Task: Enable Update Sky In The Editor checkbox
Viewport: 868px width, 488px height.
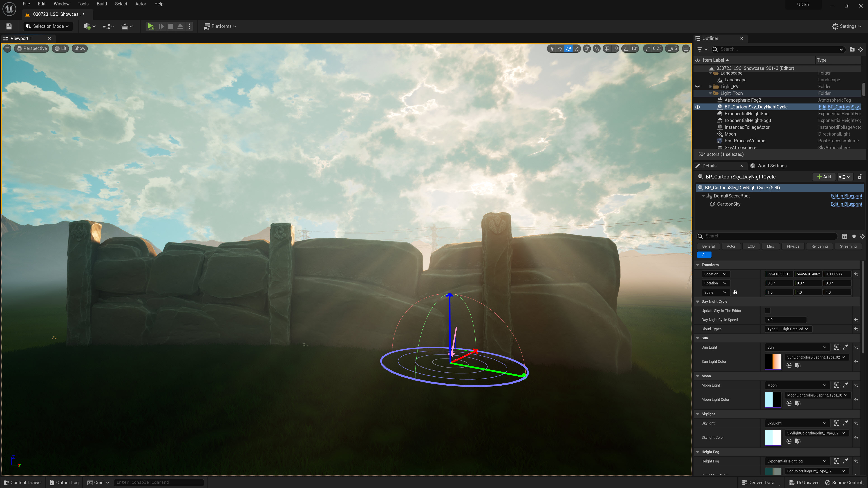Action: pos(768,310)
